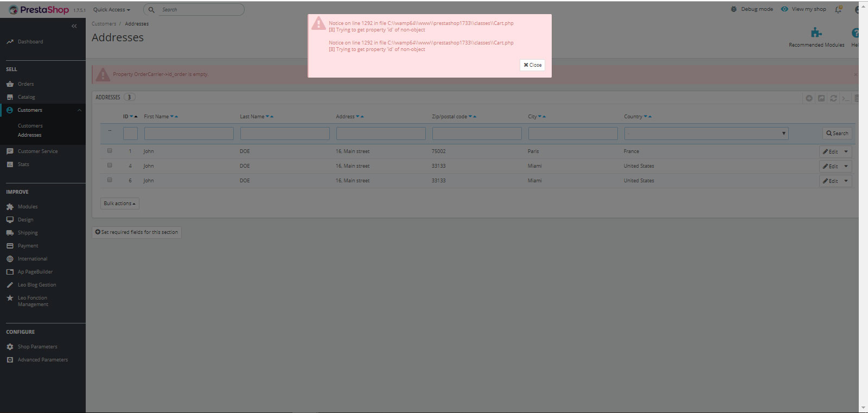
Task: Click the PrestaShop logo
Action: (39, 10)
